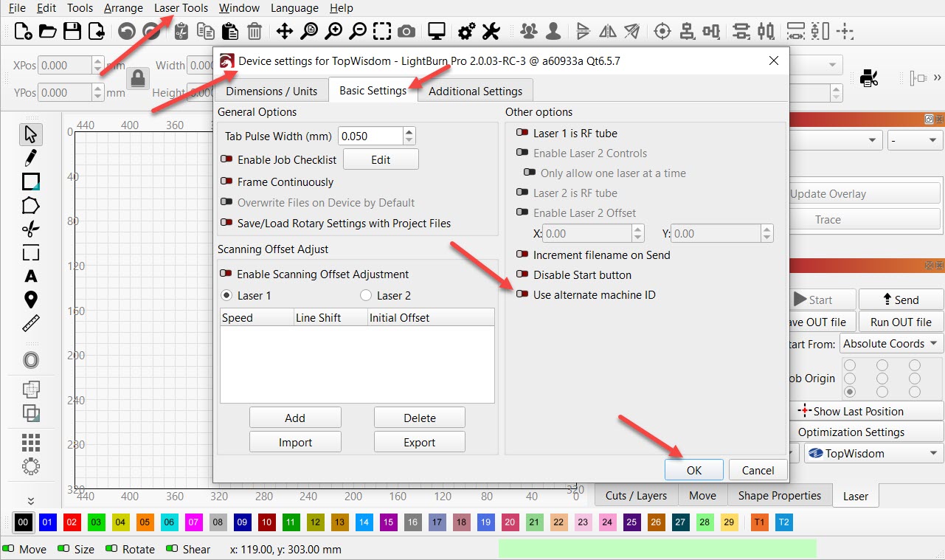This screenshot has width=945, height=560.
Task: Toggle Enable Scanning Offset Adjustment
Action: pos(226,274)
